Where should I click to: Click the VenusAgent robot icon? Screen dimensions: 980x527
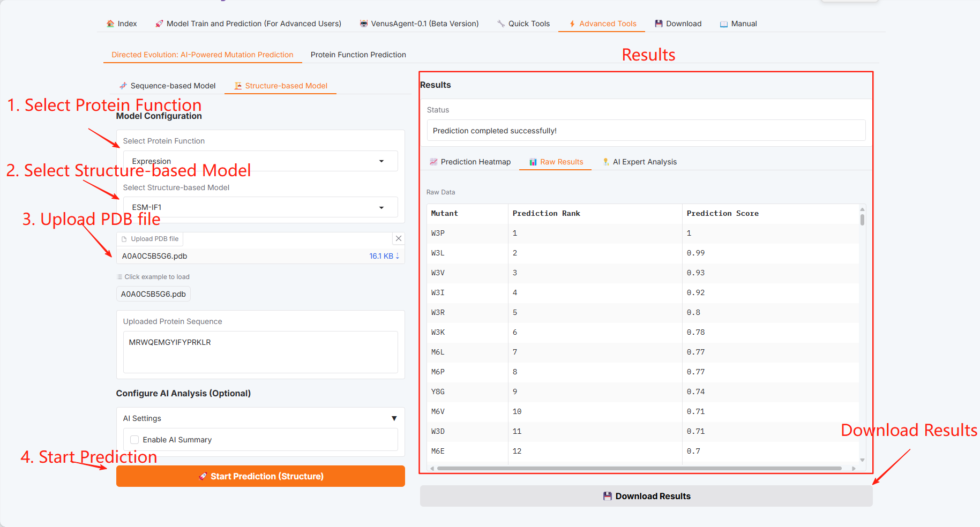click(364, 24)
